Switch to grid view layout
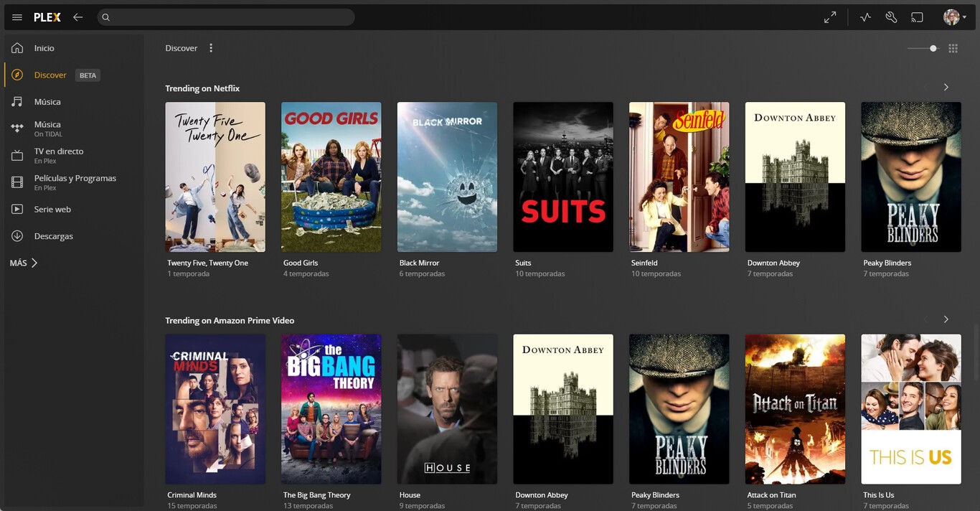Screen dimensions: 980x511 (953, 48)
